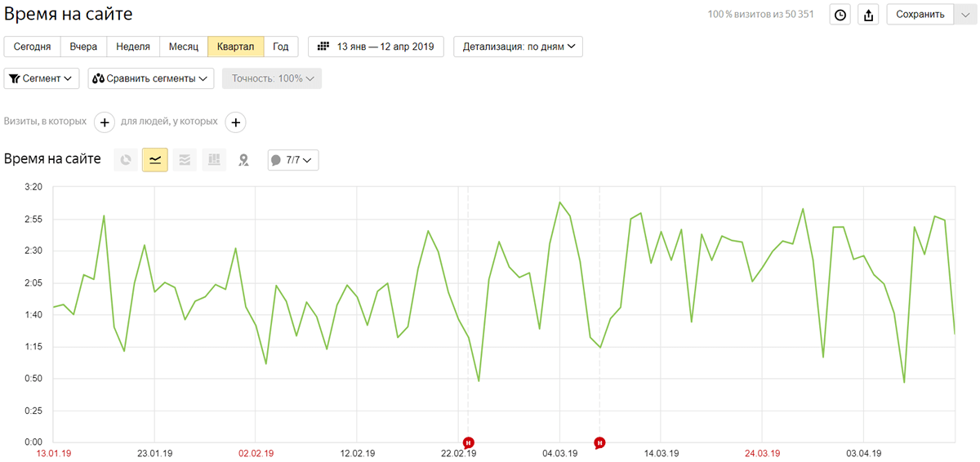The width and height of the screenshot is (980, 462).
Task: Switch period to 'Год'
Action: [x=281, y=47]
